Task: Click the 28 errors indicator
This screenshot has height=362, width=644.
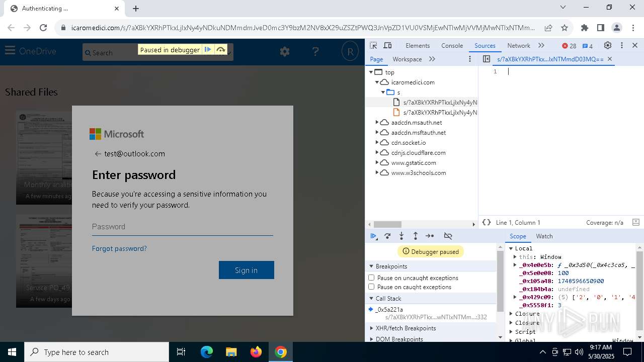Action: pos(569,46)
